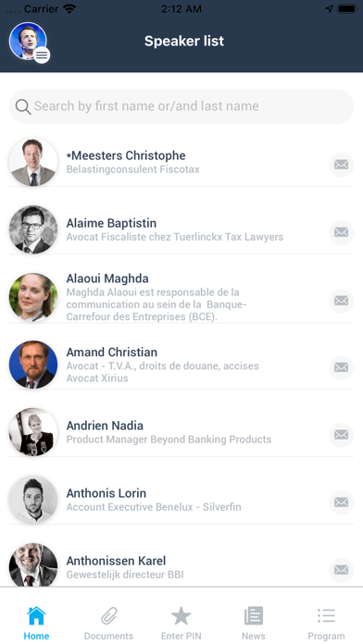Go to the News tab
Image resolution: width=363 pixels, height=644 pixels.
coord(254,623)
